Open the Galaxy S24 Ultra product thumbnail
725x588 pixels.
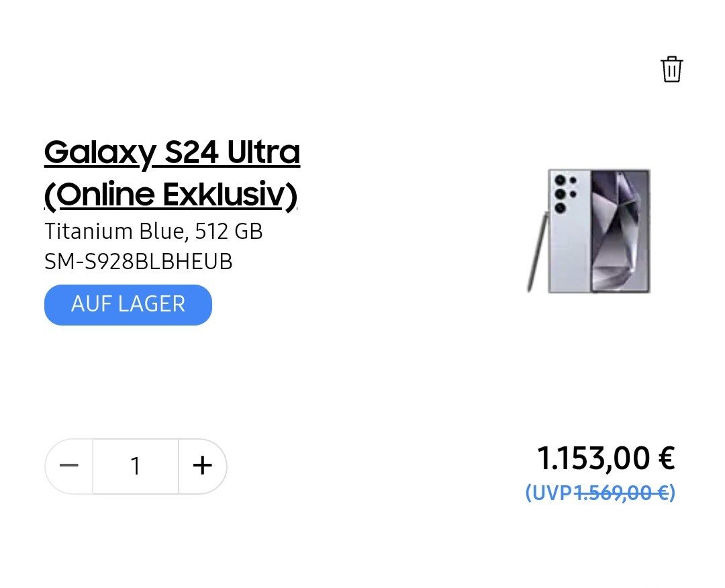point(589,230)
